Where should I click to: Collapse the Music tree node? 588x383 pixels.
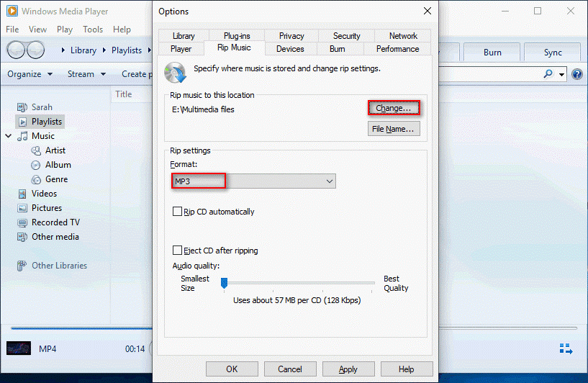coord(8,136)
